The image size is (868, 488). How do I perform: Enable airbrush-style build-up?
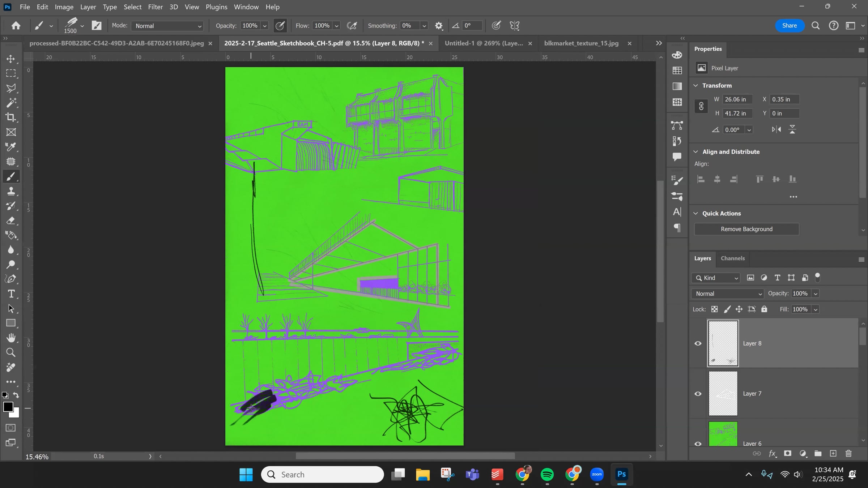[x=352, y=26]
